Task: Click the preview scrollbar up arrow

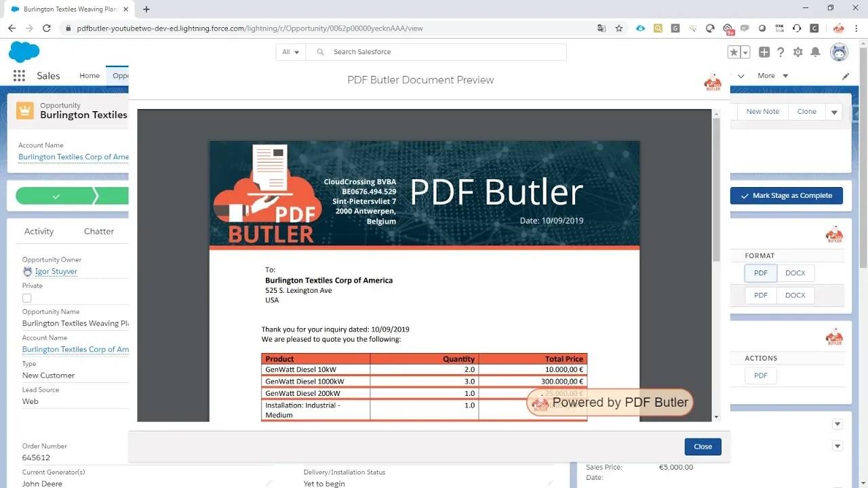Action: click(x=716, y=114)
